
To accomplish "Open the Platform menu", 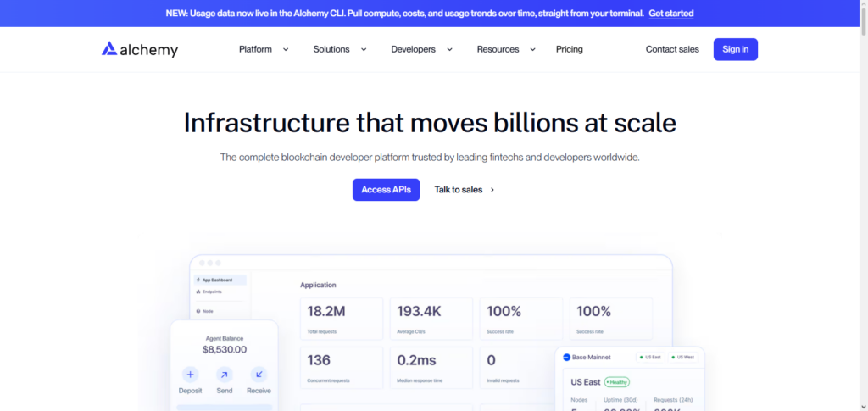I will pos(255,49).
